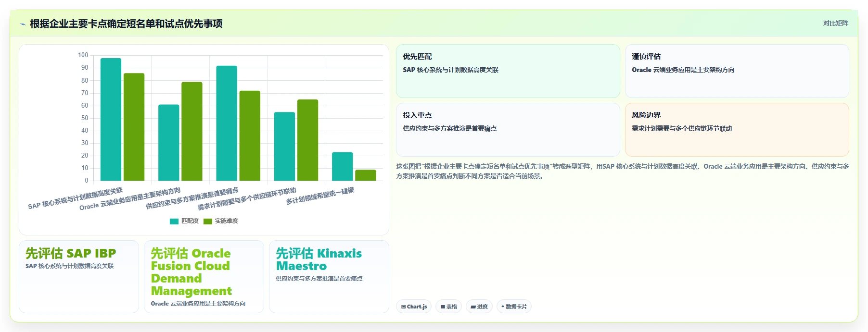Click the y-axis value 100
Image resolution: width=868 pixels, height=332 pixels.
coord(83,55)
